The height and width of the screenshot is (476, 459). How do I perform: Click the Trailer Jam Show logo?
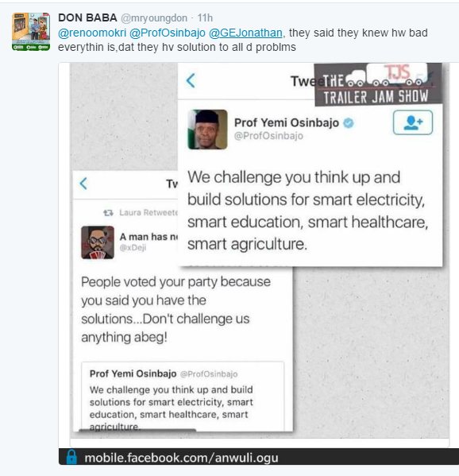[378, 84]
